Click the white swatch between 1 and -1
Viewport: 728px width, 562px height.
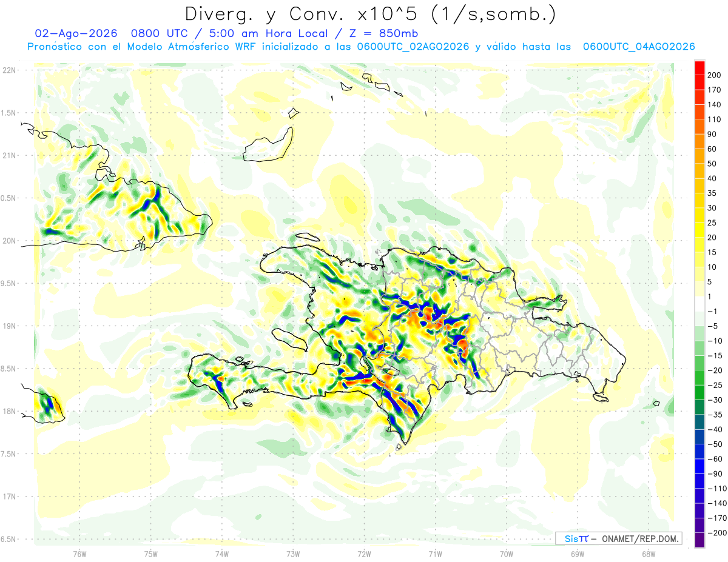coord(699,304)
